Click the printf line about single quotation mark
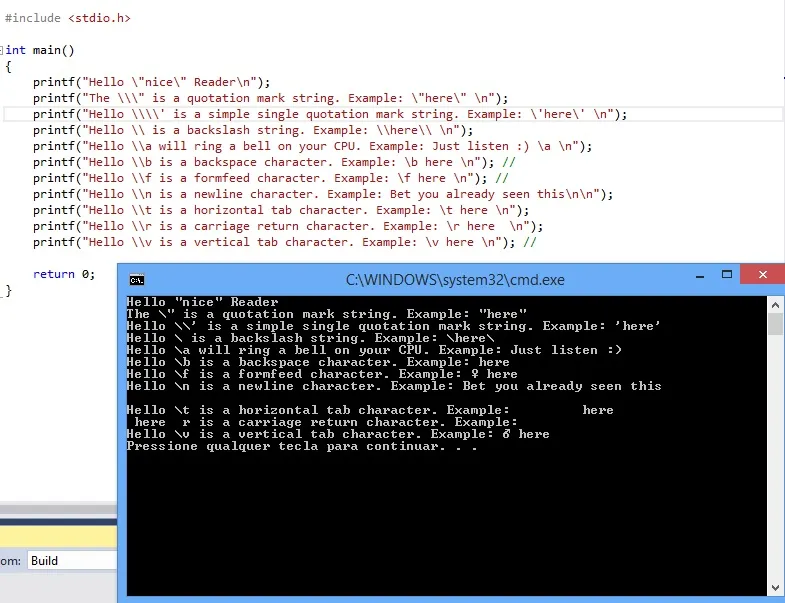The height and width of the screenshot is (603, 785). coord(330,114)
